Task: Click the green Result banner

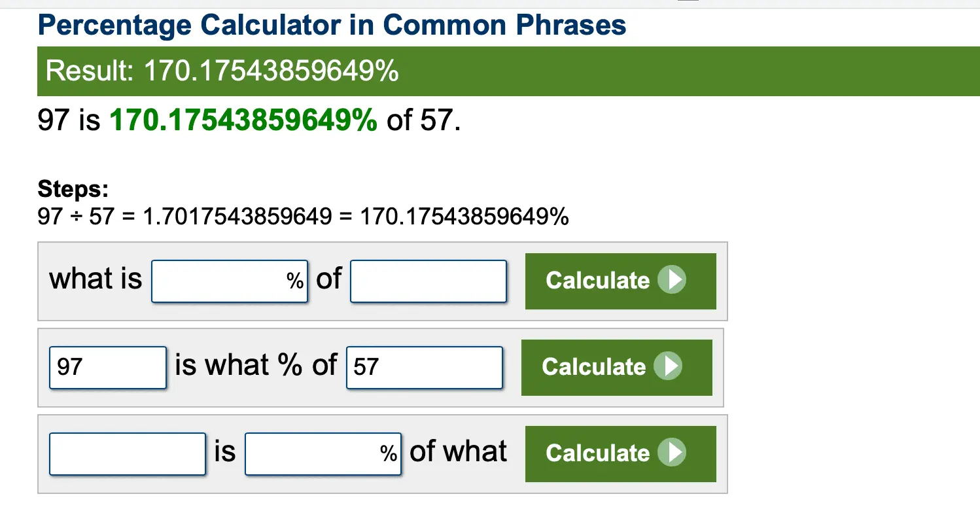Action: [508, 71]
